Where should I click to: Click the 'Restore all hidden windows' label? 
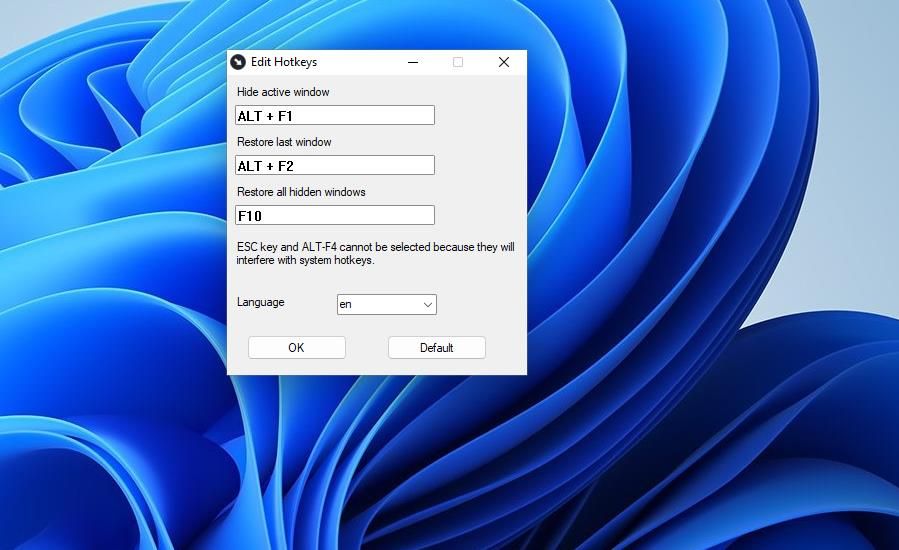coord(301,192)
